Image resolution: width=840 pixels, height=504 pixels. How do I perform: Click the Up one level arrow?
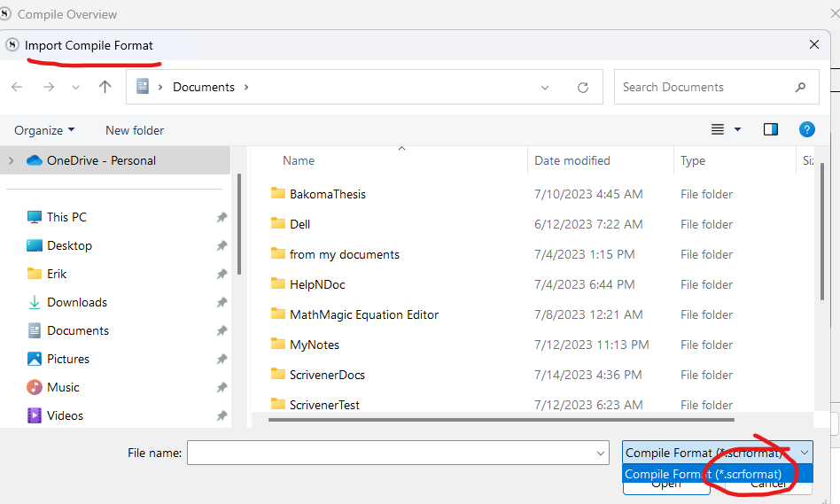click(x=105, y=87)
